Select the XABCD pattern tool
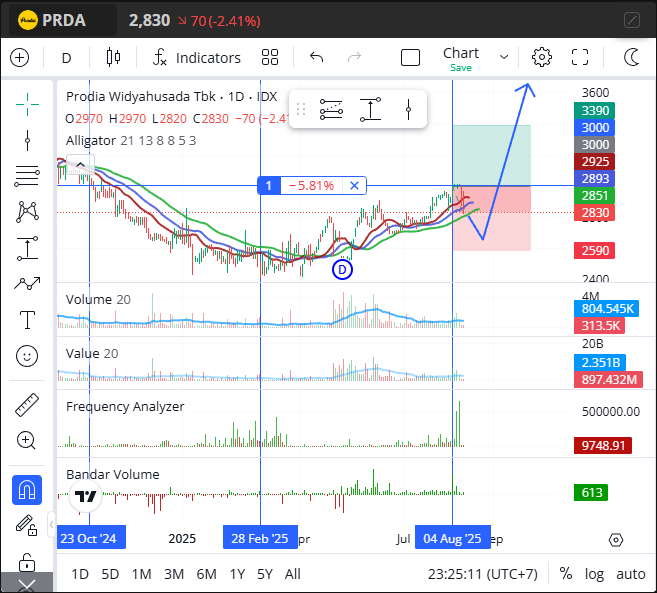 point(27,212)
